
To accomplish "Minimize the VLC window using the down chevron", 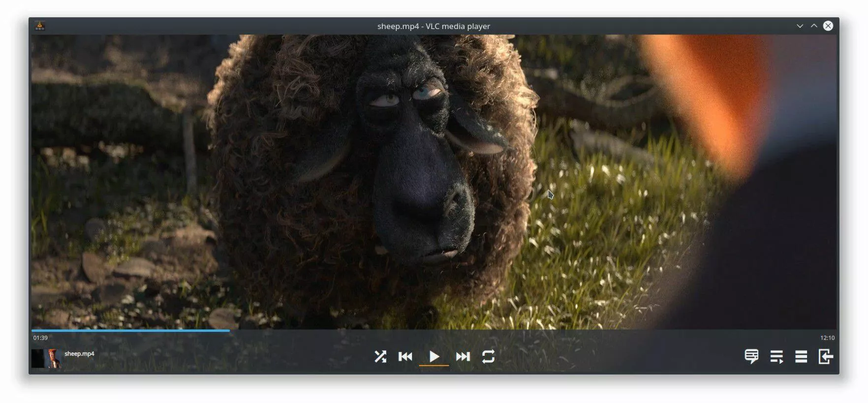I will (x=800, y=26).
